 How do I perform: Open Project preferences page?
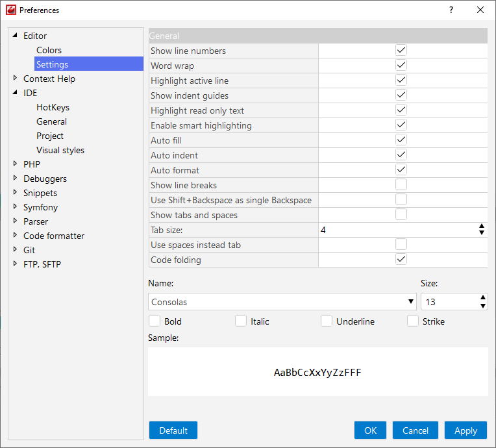click(50, 136)
